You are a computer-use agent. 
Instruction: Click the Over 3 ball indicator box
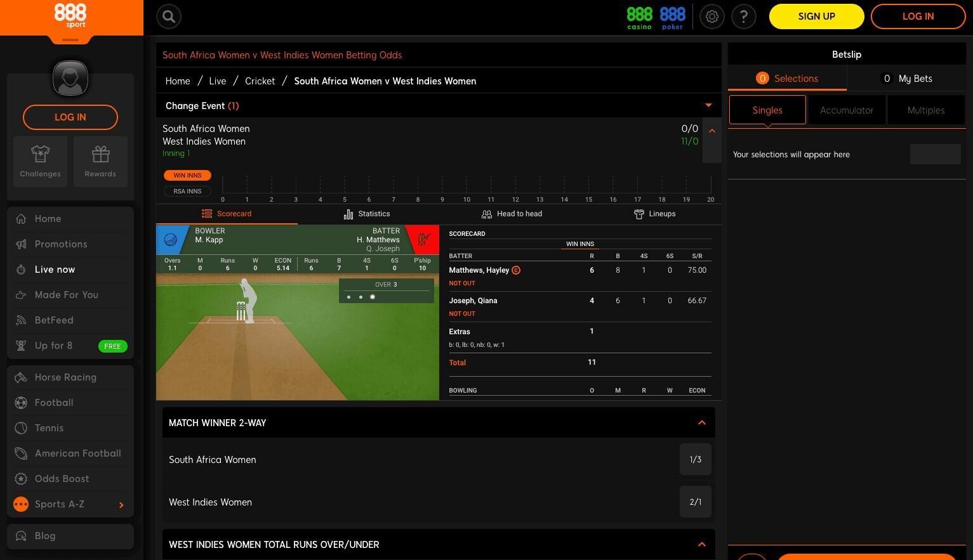pos(386,290)
